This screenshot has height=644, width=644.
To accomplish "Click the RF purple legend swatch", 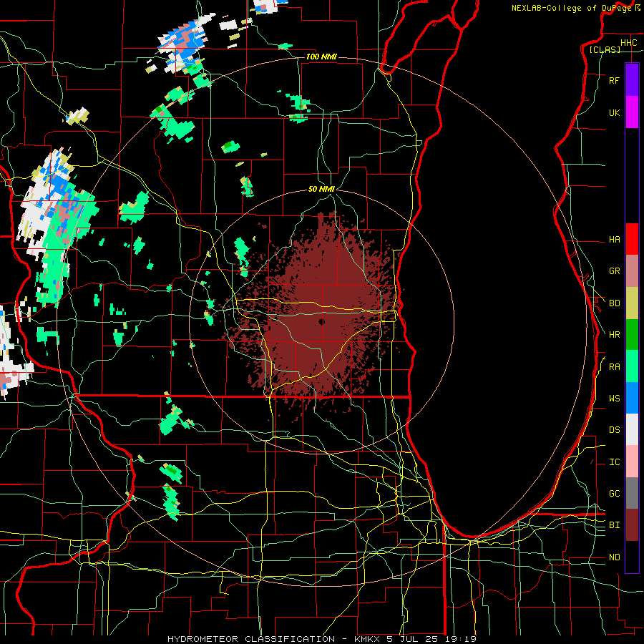I will tap(632, 80).
